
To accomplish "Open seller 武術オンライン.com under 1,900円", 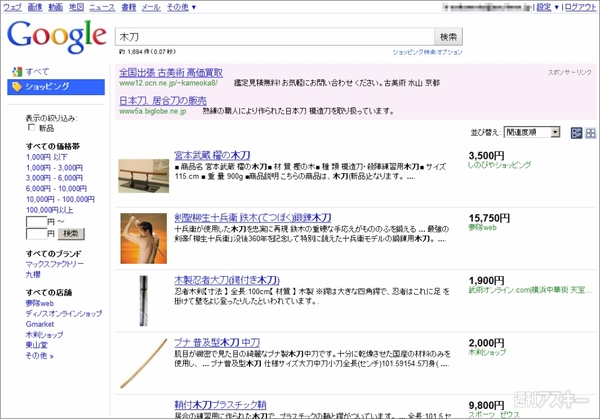I will pos(530,290).
